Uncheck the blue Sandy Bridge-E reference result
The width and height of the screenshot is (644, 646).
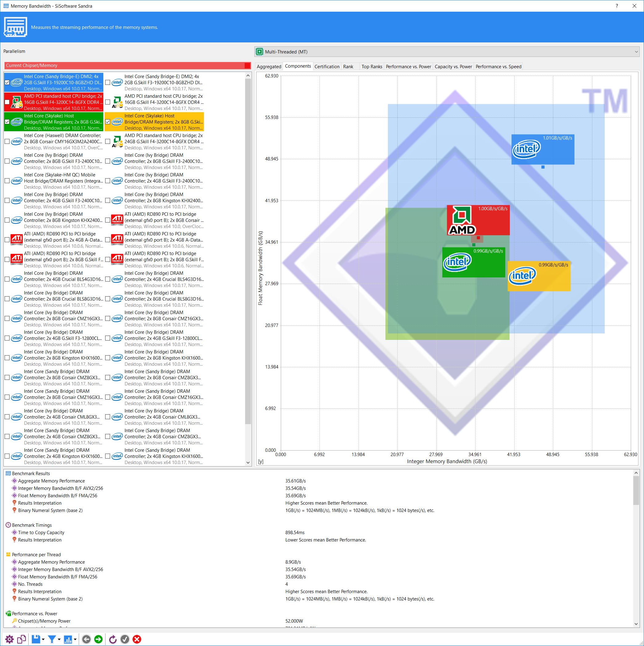pos(7,83)
